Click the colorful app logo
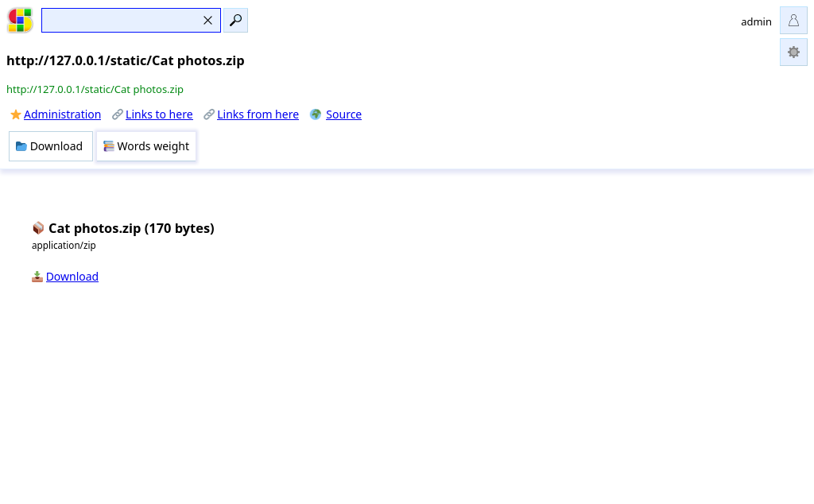The image size is (814, 504). [20, 20]
